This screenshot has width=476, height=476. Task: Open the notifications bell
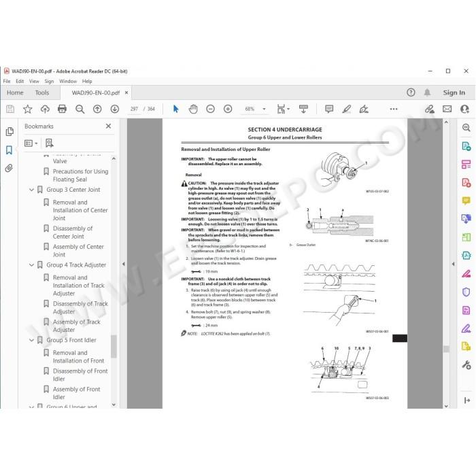427,92
